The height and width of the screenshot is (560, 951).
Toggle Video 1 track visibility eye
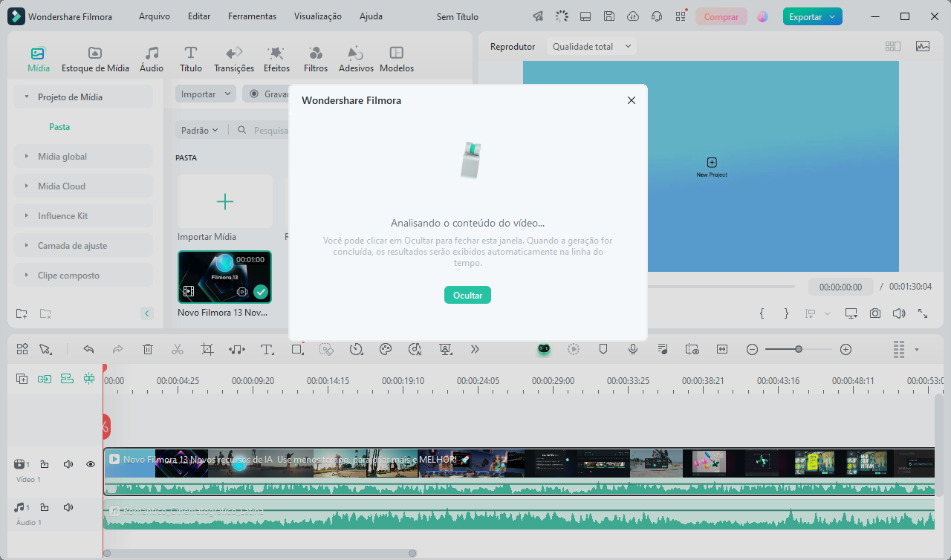[91, 464]
